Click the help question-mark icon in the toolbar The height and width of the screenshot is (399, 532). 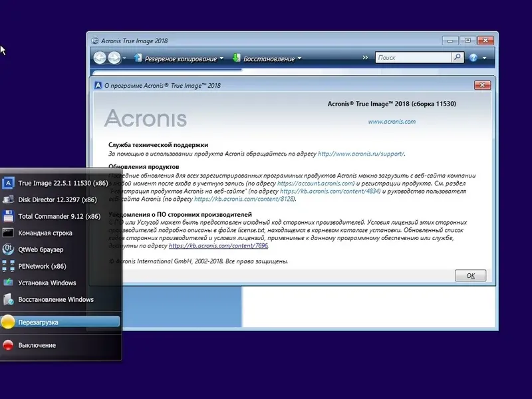(472, 58)
